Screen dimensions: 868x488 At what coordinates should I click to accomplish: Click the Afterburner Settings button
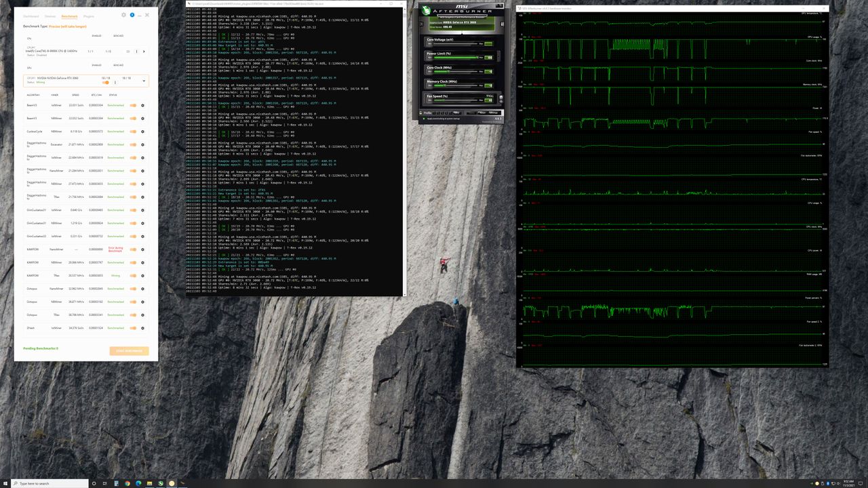(493, 113)
